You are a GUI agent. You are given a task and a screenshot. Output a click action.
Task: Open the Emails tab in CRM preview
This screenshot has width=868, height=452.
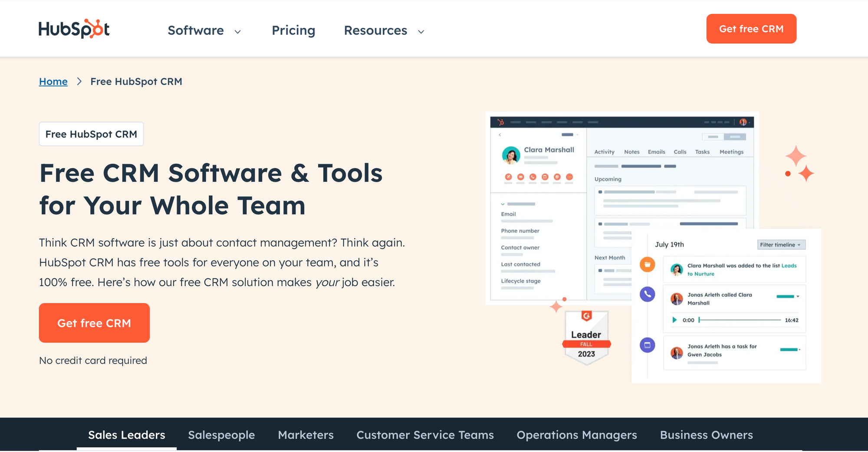pos(656,152)
